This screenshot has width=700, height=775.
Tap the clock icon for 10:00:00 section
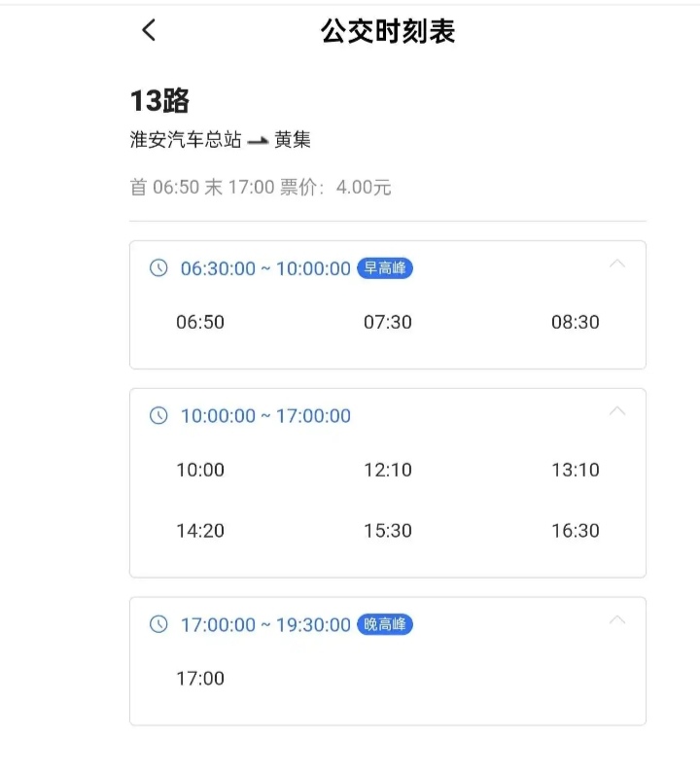pyautogui.click(x=158, y=415)
